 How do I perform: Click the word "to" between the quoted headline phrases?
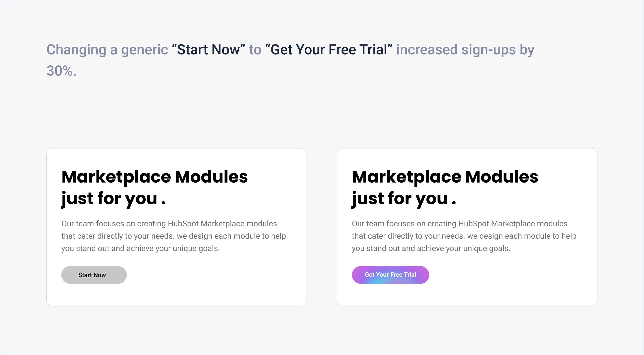pos(255,50)
